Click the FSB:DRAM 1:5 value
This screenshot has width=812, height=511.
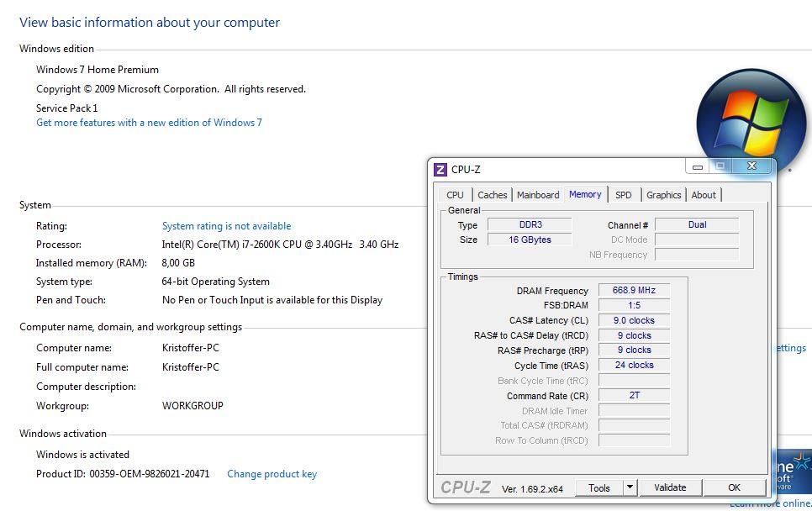(635, 305)
